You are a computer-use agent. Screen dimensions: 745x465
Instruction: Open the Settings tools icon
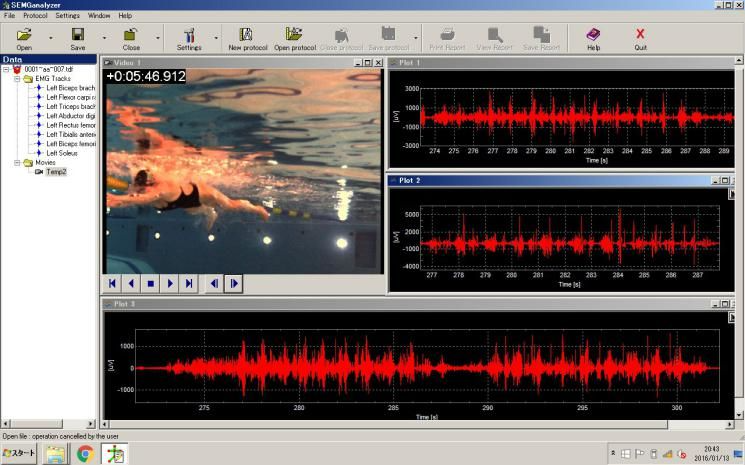click(x=189, y=35)
